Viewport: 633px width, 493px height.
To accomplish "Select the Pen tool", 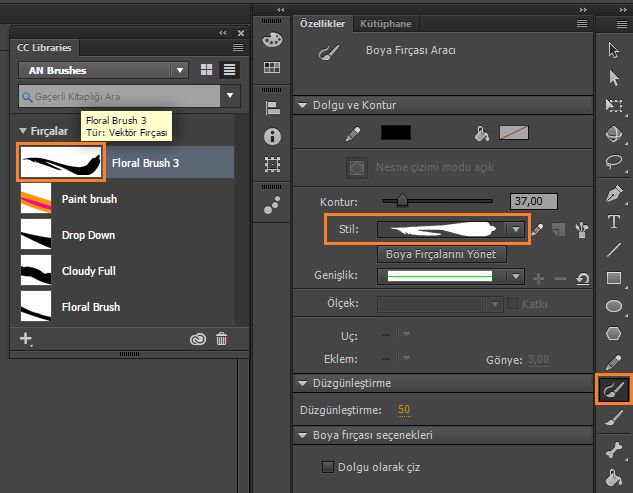I will (x=614, y=193).
